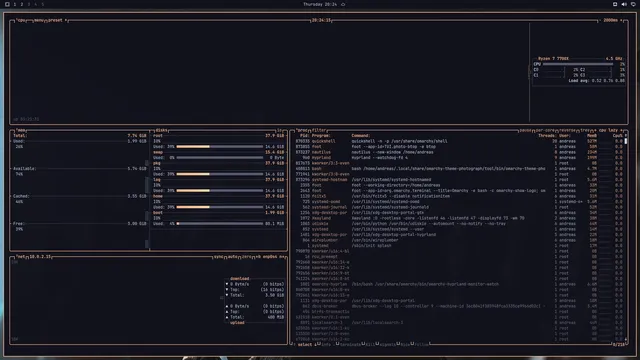Toggle reverse sorting of processes

567,130
